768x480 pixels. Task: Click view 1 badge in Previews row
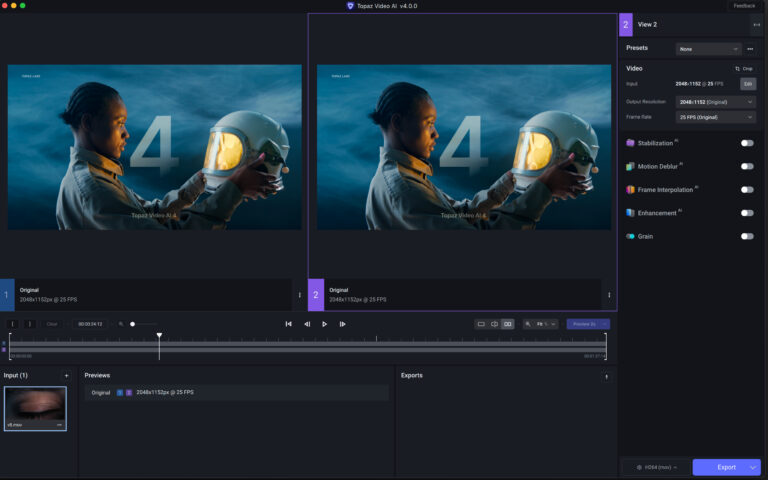(120, 393)
